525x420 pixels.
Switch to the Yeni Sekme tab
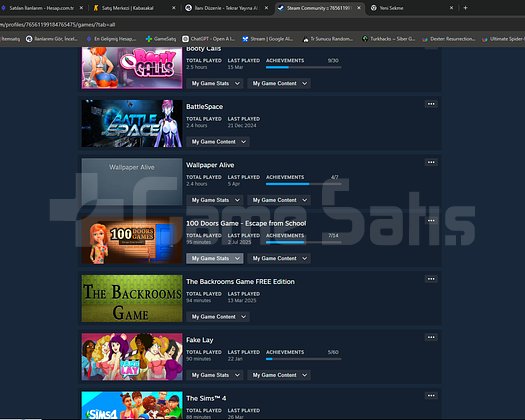[x=412, y=8]
